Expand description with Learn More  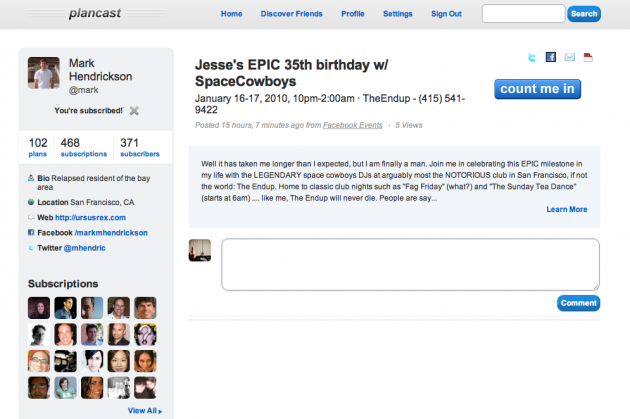click(567, 209)
